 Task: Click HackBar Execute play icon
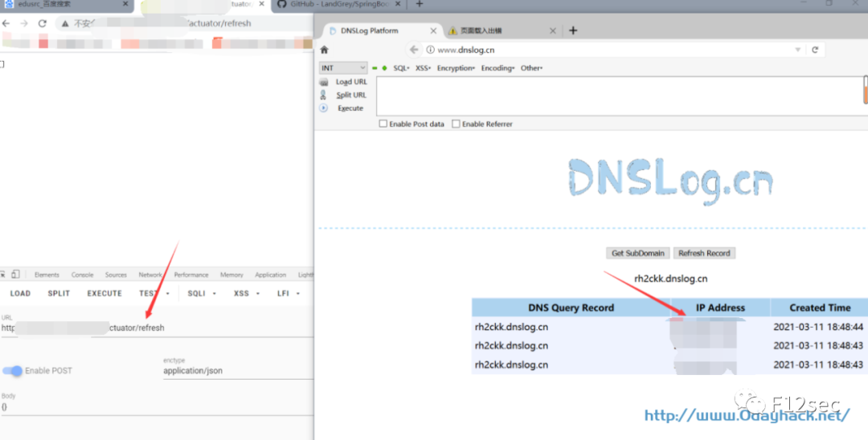(323, 108)
